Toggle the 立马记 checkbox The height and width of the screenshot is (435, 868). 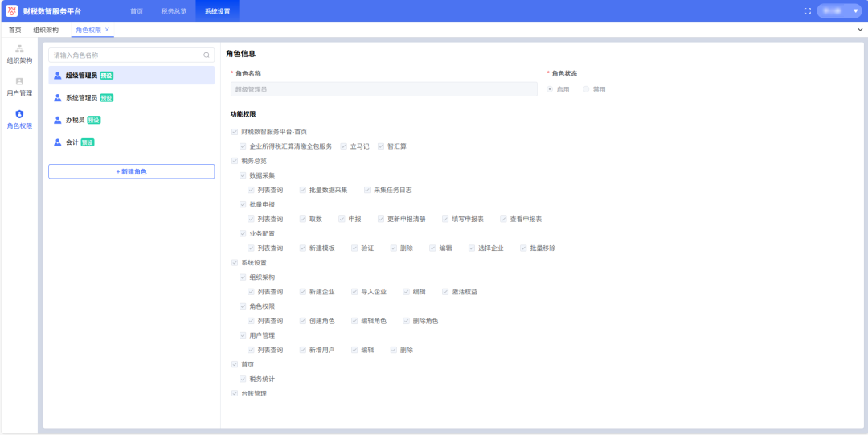343,146
